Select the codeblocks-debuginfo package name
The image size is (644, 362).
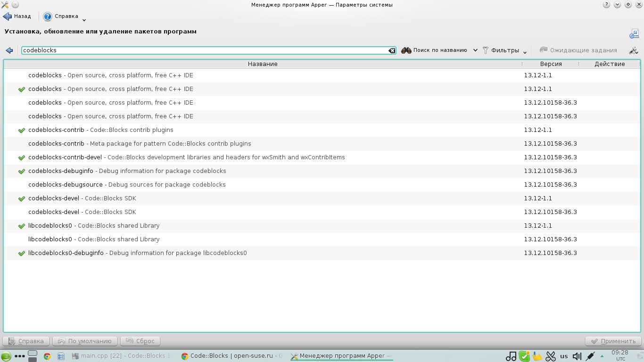tap(61, 171)
